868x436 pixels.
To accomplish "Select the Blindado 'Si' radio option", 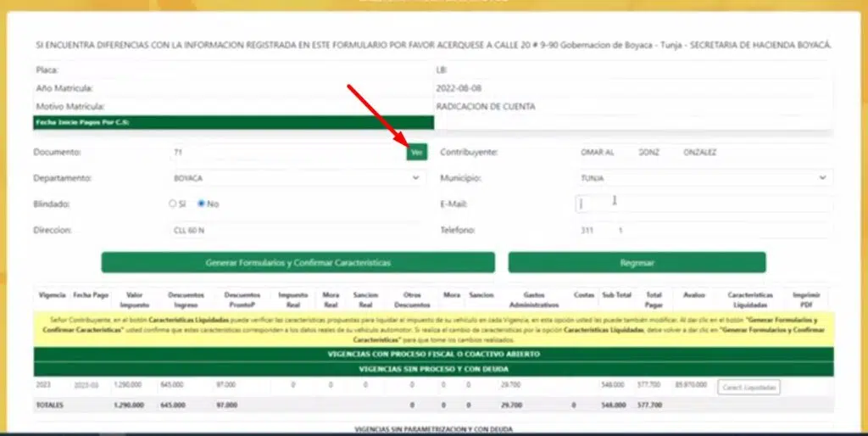I will point(173,204).
